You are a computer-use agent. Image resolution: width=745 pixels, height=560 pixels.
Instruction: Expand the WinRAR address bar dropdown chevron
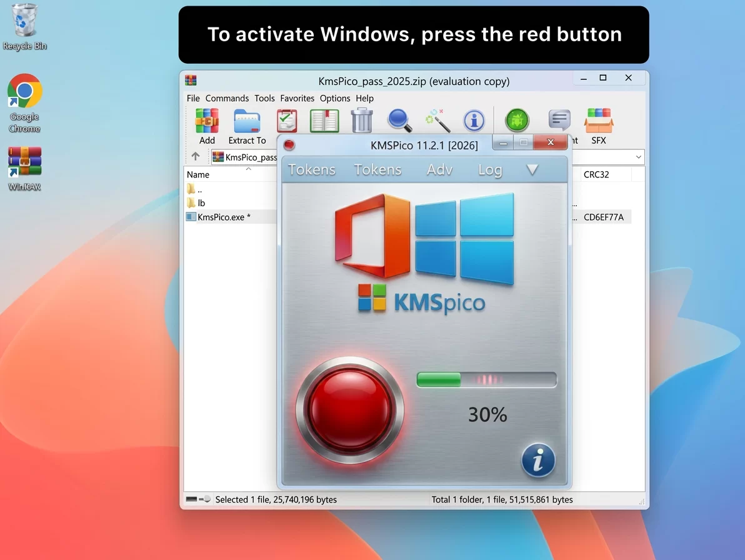[x=639, y=157]
